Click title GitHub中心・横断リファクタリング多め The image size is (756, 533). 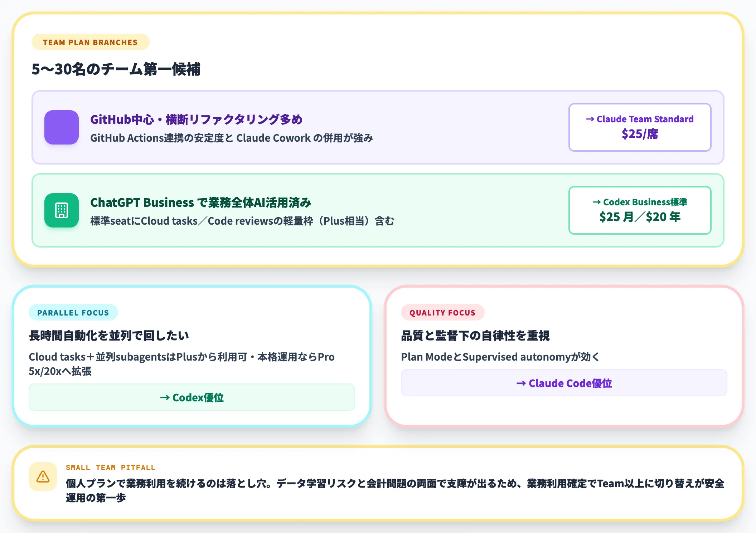click(x=196, y=119)
